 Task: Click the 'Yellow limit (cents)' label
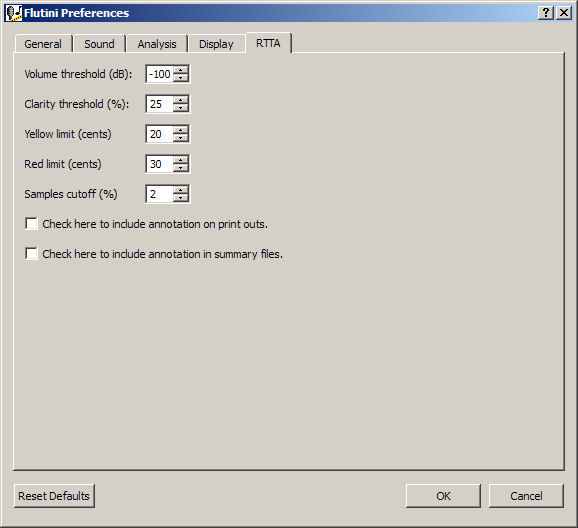coord(68,134)
